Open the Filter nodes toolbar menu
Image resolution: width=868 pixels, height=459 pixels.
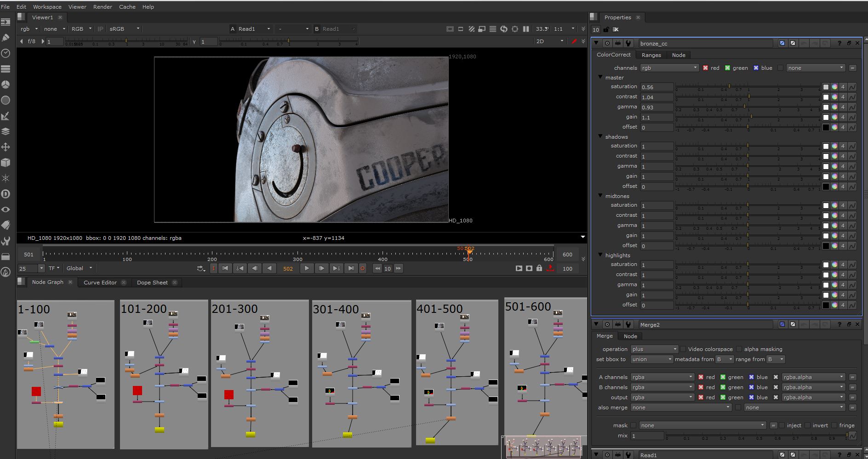click(6, 100)
